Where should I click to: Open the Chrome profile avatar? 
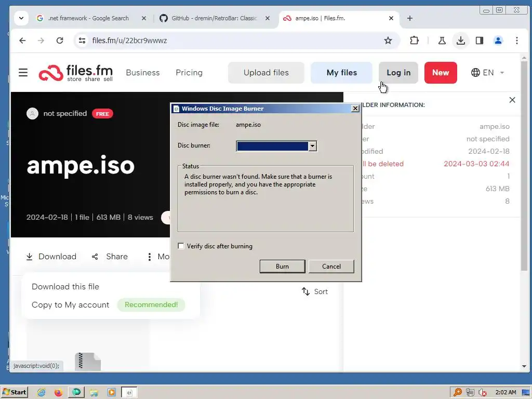click(498, 41)
